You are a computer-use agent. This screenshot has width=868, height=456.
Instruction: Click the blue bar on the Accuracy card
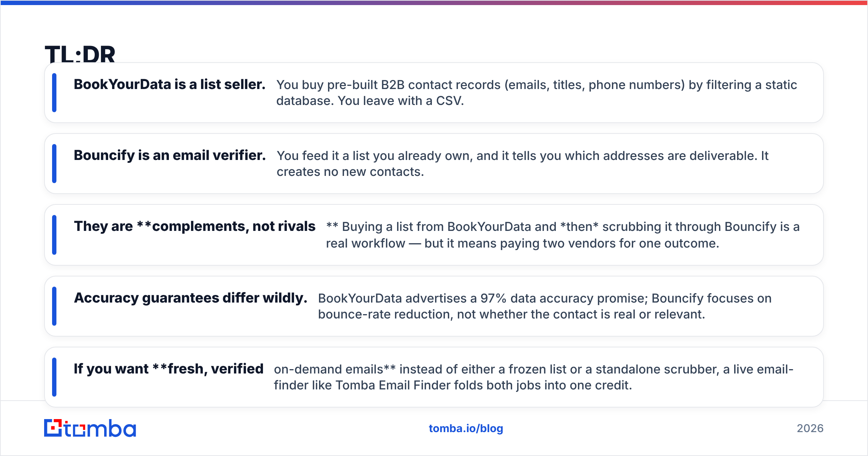coord(54,306)
